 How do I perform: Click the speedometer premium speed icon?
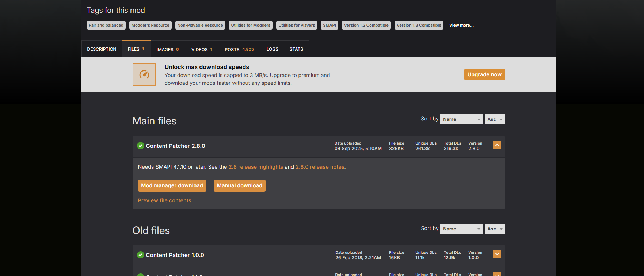pos(144,74)
